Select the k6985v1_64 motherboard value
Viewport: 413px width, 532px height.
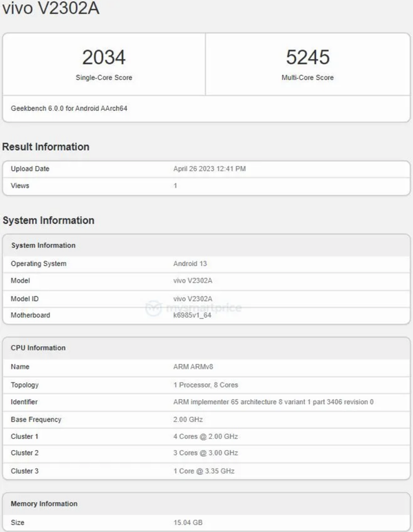tap(194, 316)
